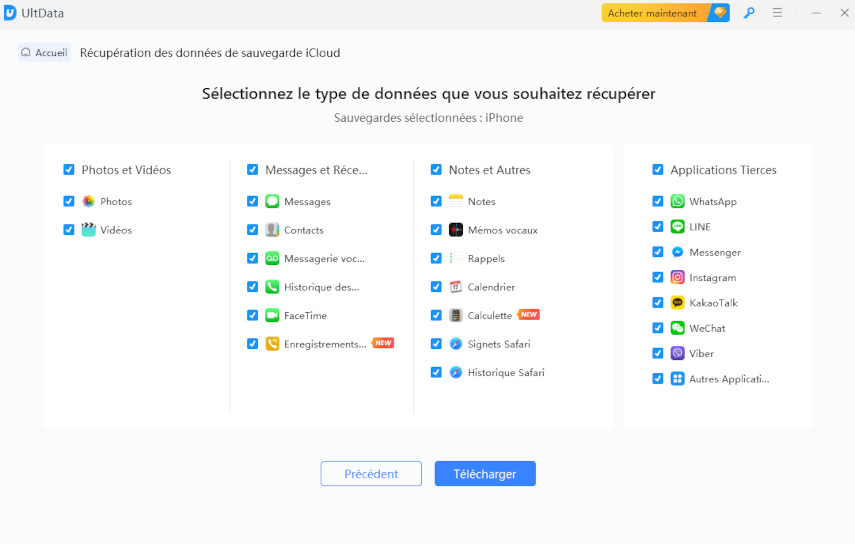Open the key registration icon
Image resolution: width=855 pixels, height=544 pixels.
749,13
